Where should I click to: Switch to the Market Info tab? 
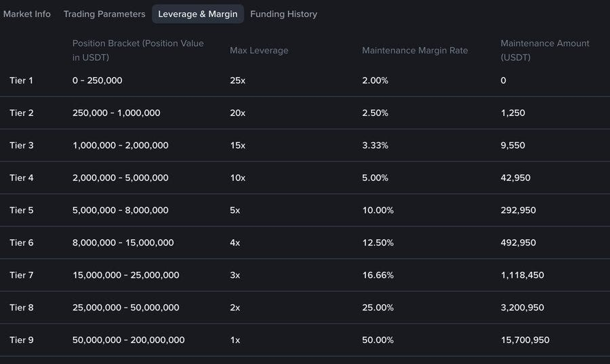click(x=27, y=14)
